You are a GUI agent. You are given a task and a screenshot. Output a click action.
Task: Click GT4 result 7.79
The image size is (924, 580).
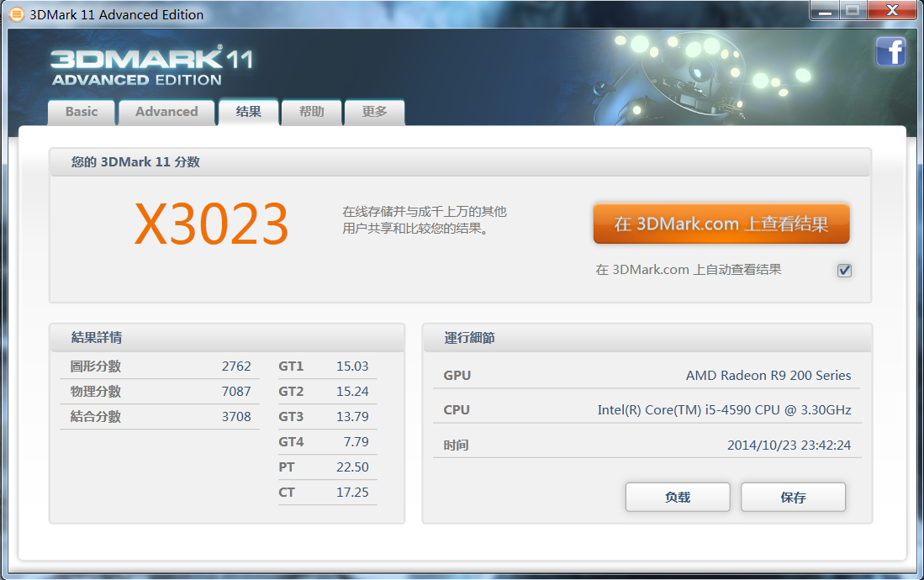point(356,442)
